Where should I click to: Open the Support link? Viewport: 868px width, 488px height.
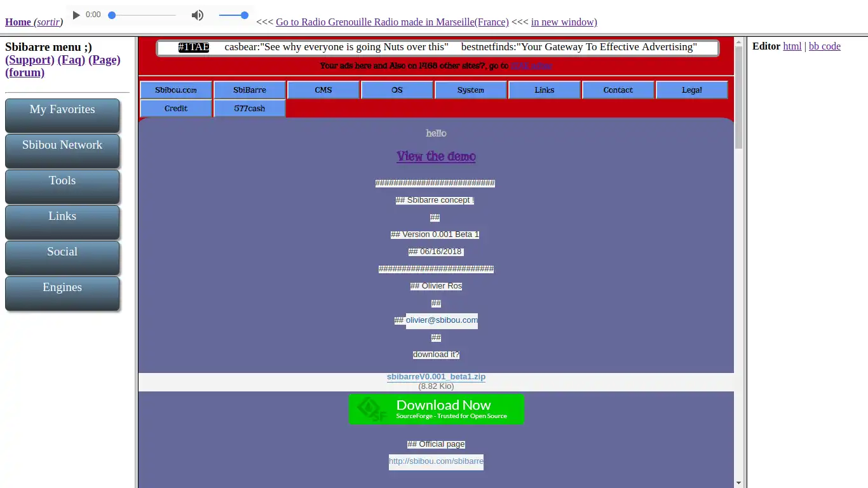point(30,60)
